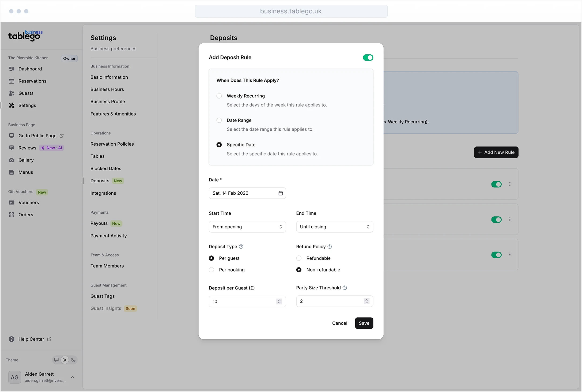582x392 pixels.
Task: Select Per booking deposit type
Action: point(211,270)
